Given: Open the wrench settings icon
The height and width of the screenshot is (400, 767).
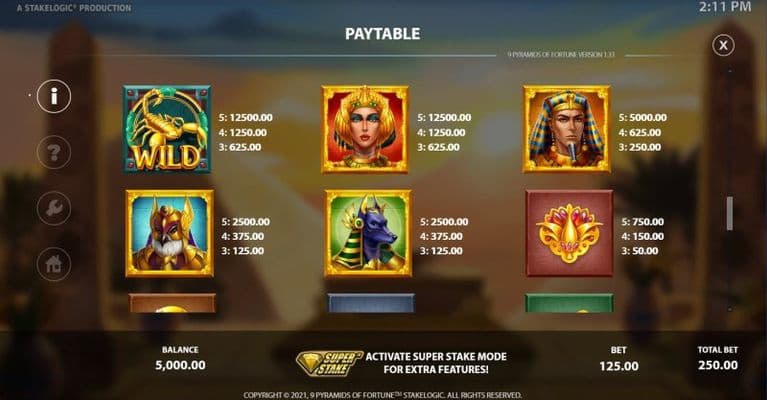Looking at the screenshot, I should (x=54, y=208).
